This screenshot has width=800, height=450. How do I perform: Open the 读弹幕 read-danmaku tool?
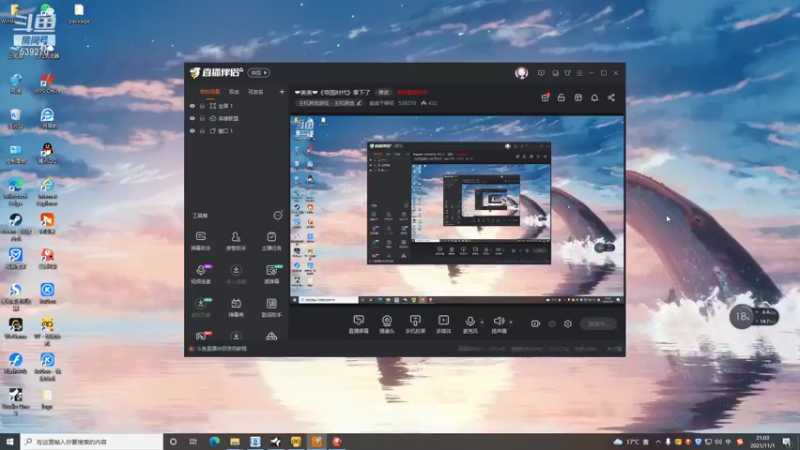pos(271,274)
